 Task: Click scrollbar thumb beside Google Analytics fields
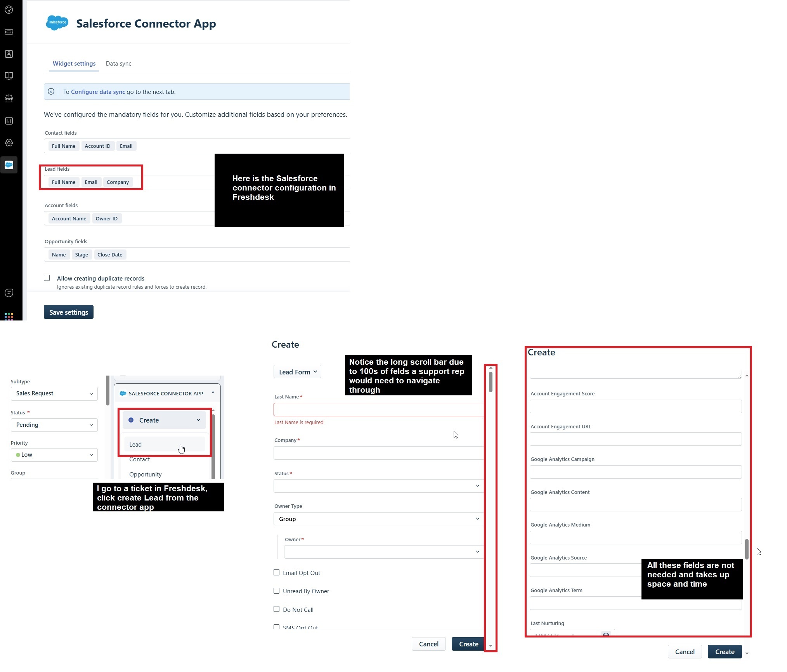coord(747,549)
